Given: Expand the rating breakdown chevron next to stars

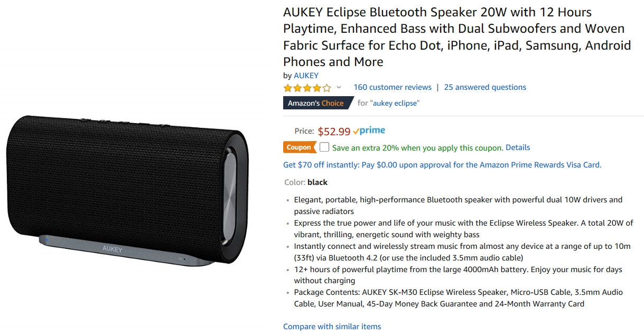Looking at the screenshot, I should point(339,88).
